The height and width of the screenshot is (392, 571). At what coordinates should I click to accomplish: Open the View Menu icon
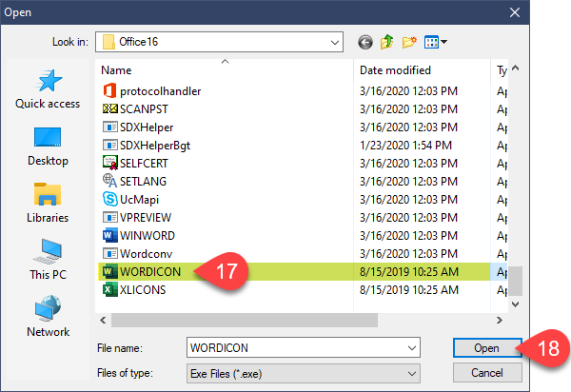click(x=431, y=42)
